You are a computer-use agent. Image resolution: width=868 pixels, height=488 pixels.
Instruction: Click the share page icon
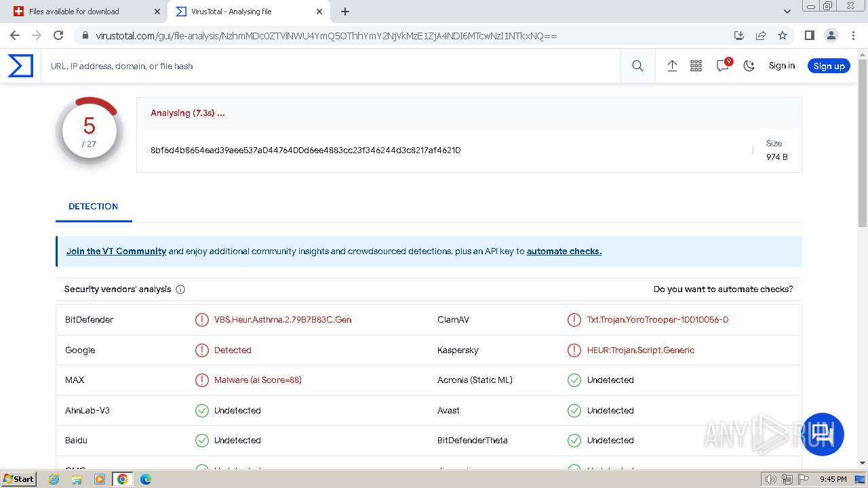tap(761, 35)
